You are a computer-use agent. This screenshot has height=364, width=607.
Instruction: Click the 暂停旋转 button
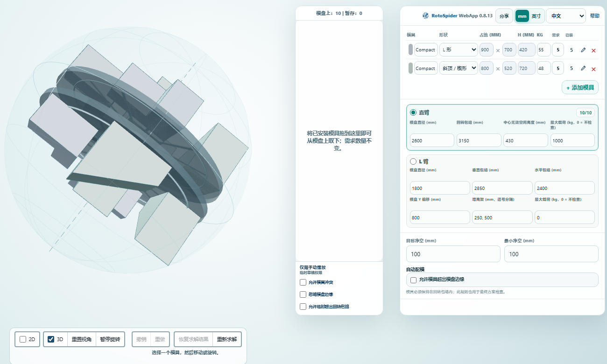click(110, 339)
